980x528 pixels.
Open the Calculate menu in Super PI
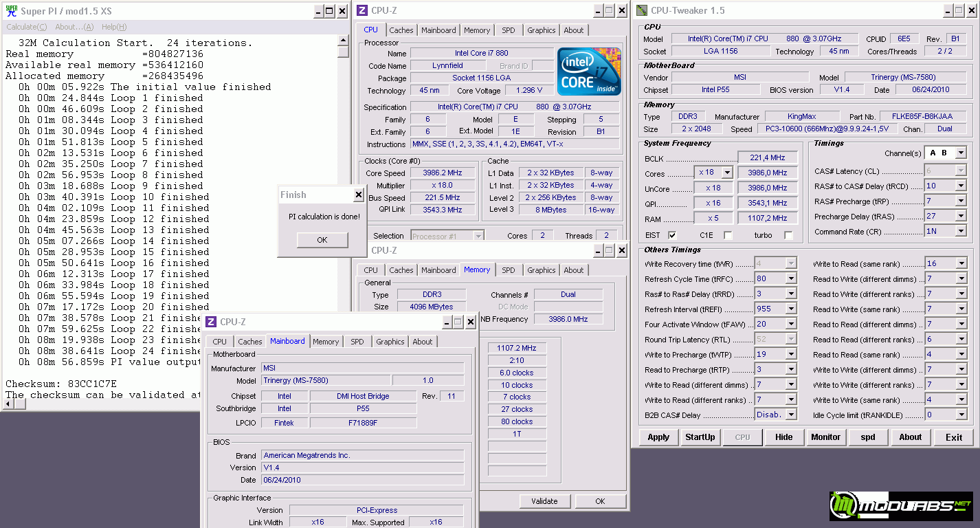pos(27,27)
